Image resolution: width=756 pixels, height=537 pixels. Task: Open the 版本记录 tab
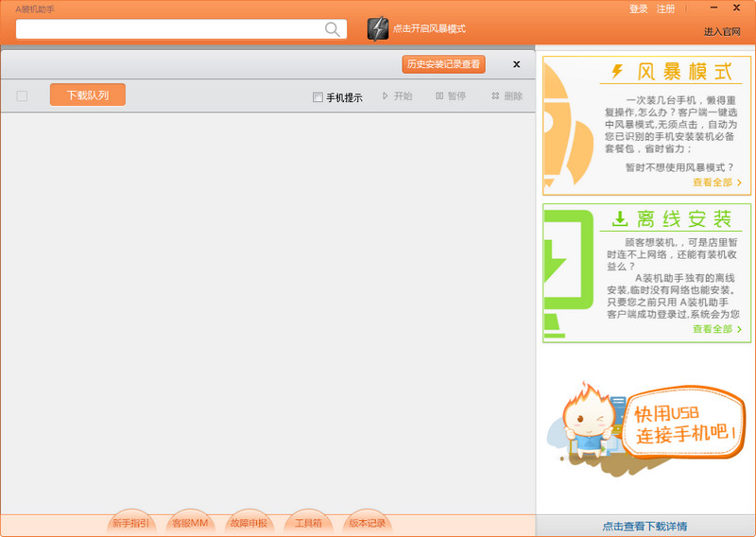click(x=367, y=523)
